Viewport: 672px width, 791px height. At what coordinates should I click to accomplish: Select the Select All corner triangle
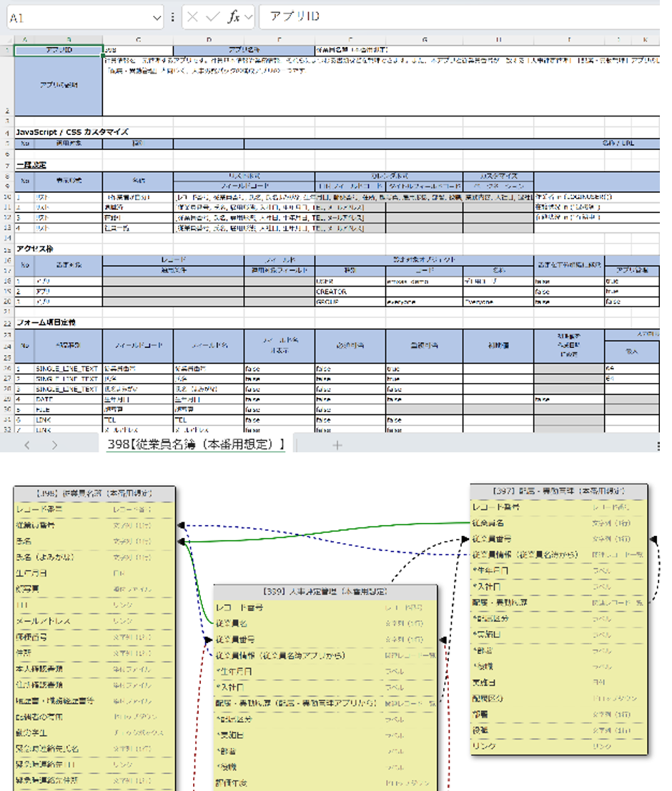[x=7, y=41]
